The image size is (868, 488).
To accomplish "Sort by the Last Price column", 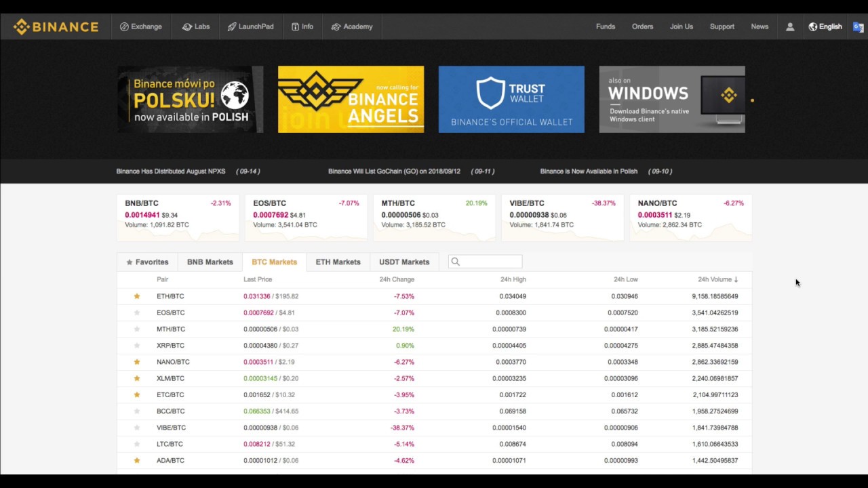I will point(258,279).
